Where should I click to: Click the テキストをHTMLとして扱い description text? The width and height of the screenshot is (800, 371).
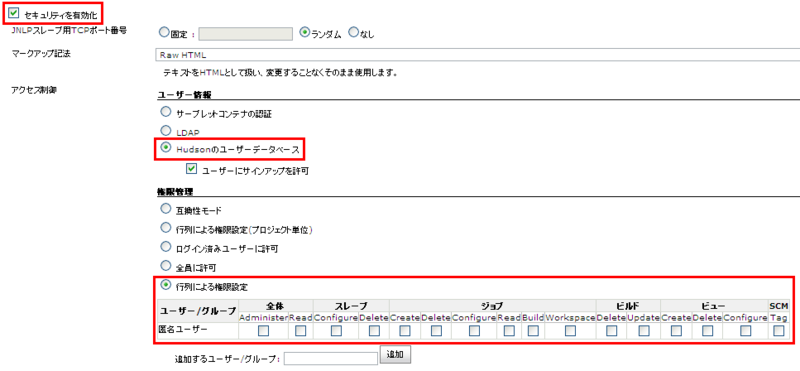280,72
